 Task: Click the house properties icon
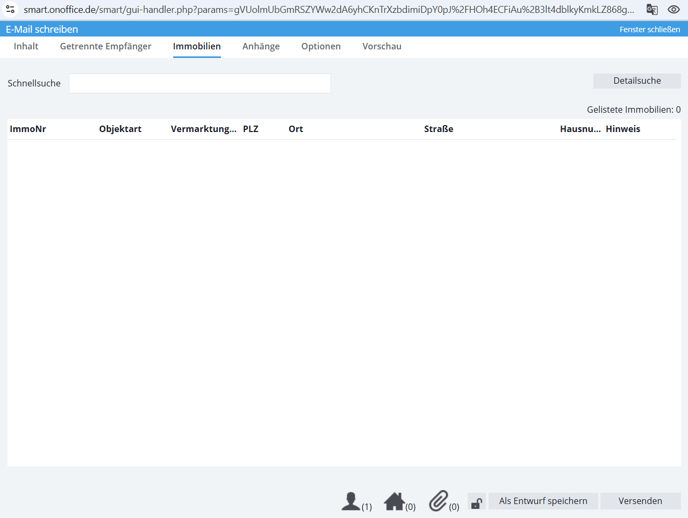(394, 501)
